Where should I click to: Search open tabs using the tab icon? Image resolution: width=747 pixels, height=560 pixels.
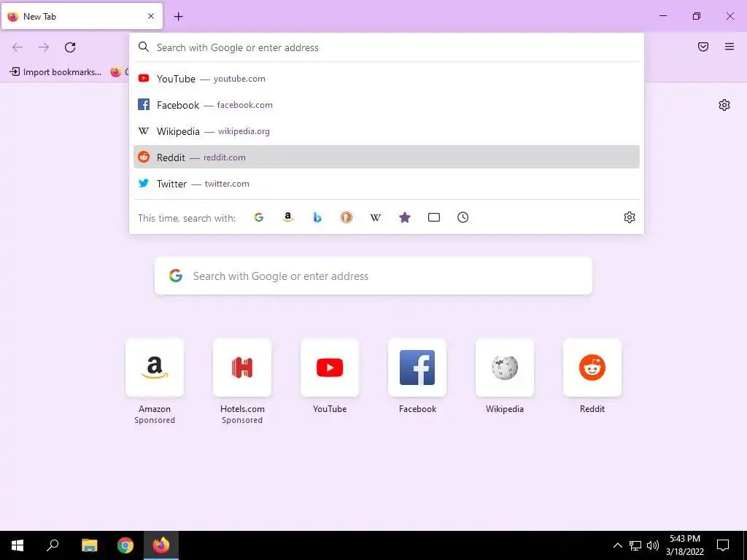pos(434,217)
